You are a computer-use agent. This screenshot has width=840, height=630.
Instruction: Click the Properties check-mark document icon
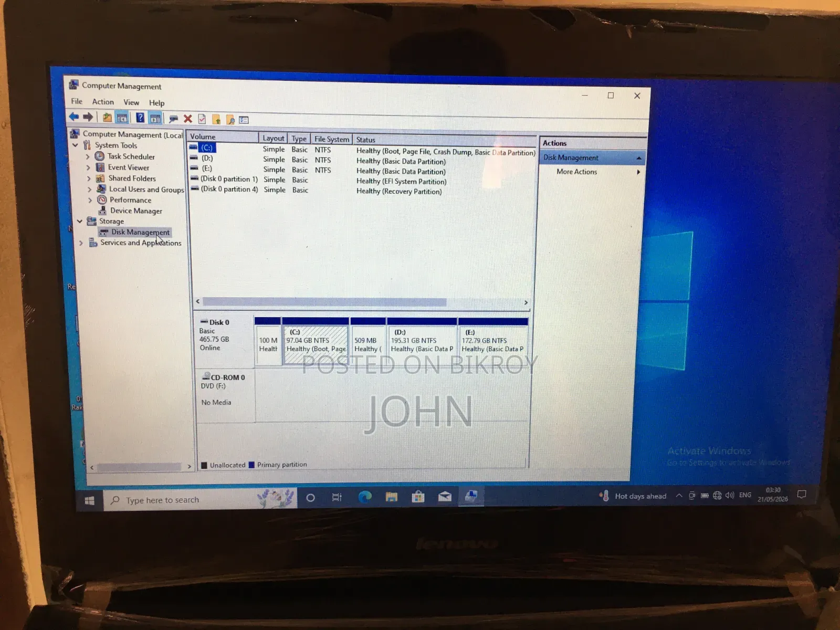click(202, 119)
